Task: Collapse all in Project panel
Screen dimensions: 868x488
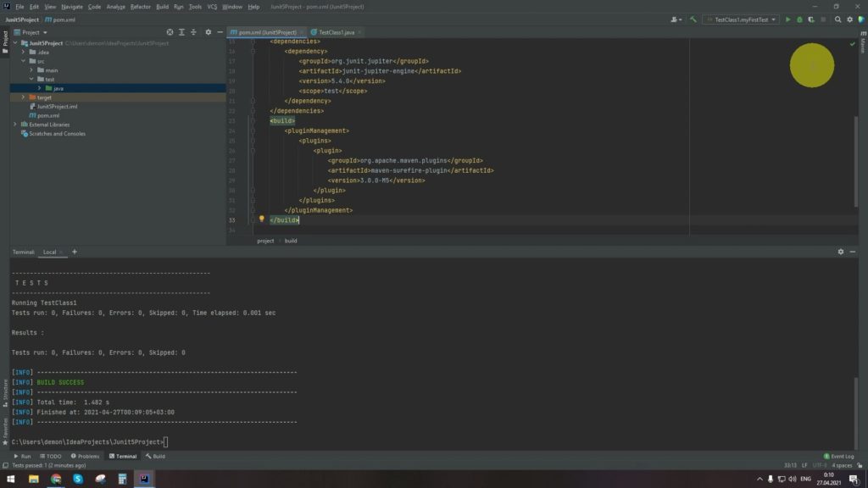Action: pos(193,32)
